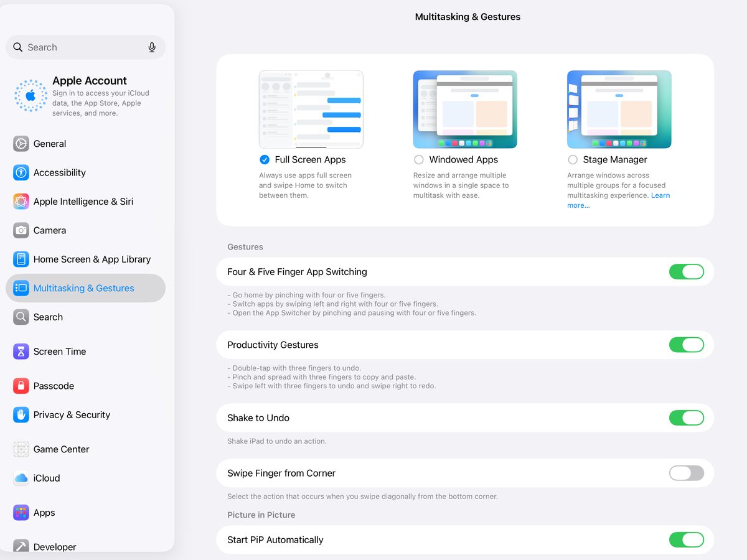Disable Start PiP Automatically
Screen dimensions: 747x560
point(687,539)
